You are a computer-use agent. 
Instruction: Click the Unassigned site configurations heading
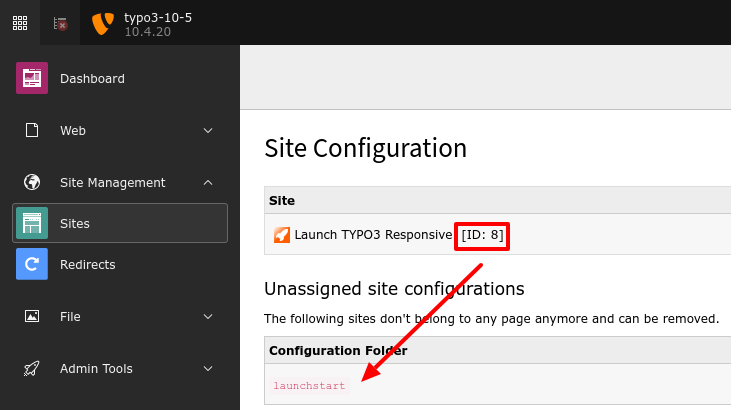coord(394,289)
